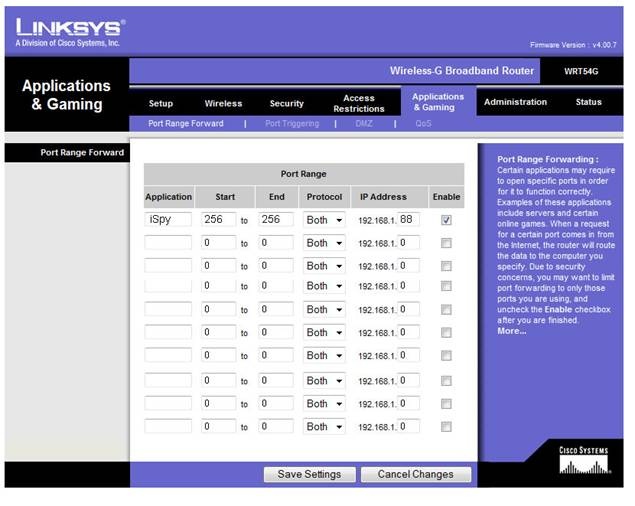Select the Administration tab
The height and width of the screenshot is (506, 635).
[x=515, y=102]
